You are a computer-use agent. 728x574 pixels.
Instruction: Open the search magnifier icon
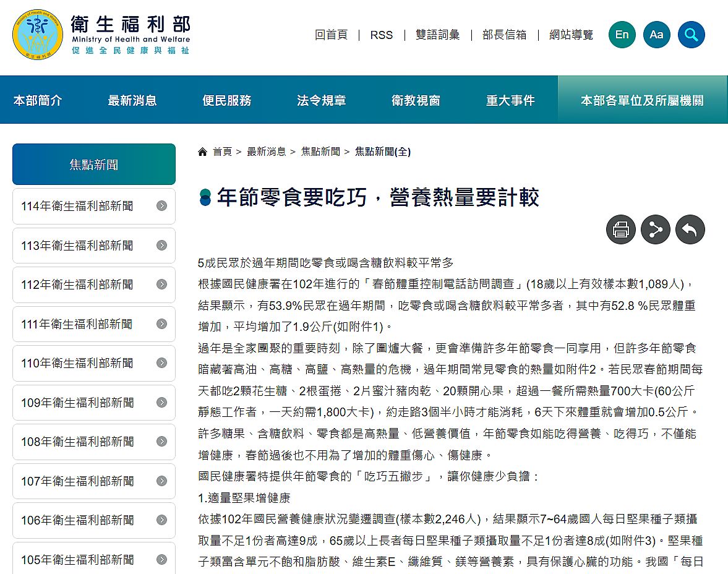point(691,35)
